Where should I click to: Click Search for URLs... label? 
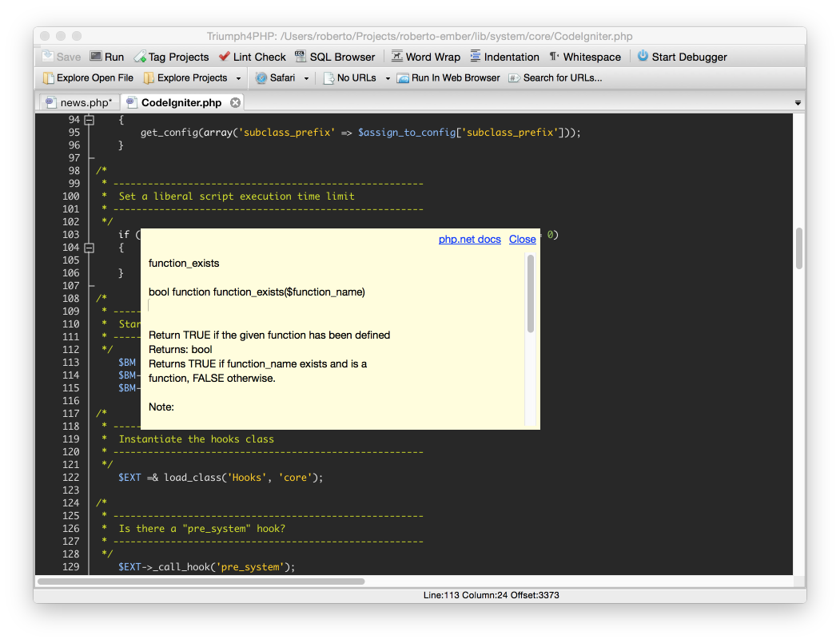[563, 78]
